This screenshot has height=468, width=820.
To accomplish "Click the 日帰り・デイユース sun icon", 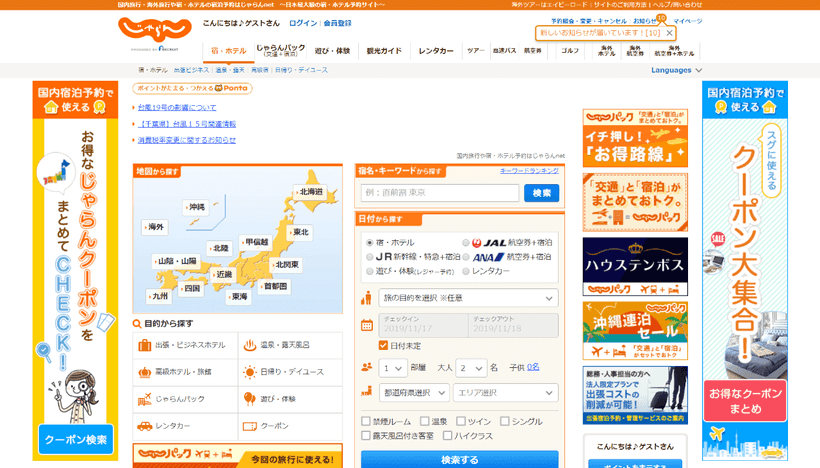I will 250,372.
